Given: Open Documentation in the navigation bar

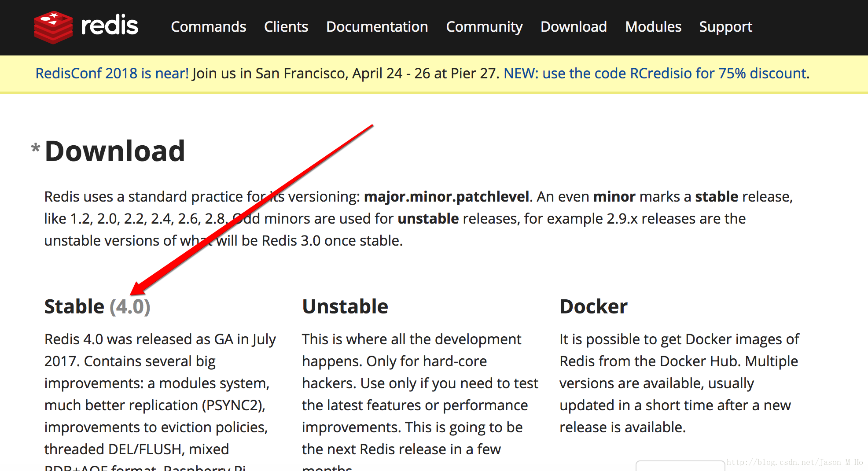Looking at the screenshot, I should pos(377,27).
